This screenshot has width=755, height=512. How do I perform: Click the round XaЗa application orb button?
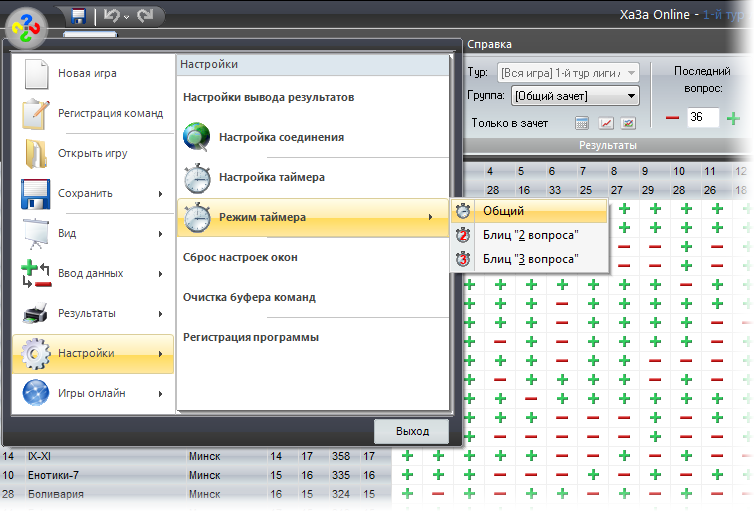tap(26, 28)
